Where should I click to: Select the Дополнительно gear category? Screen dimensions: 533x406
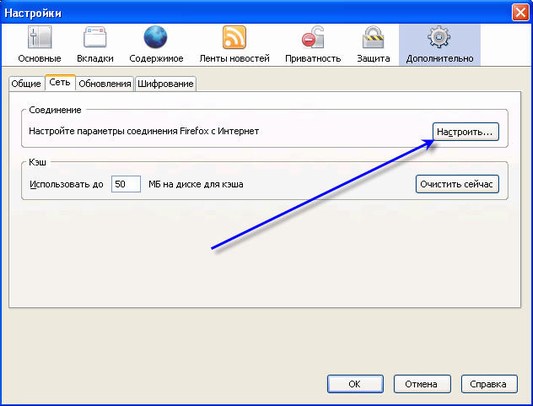coord(440,45)
